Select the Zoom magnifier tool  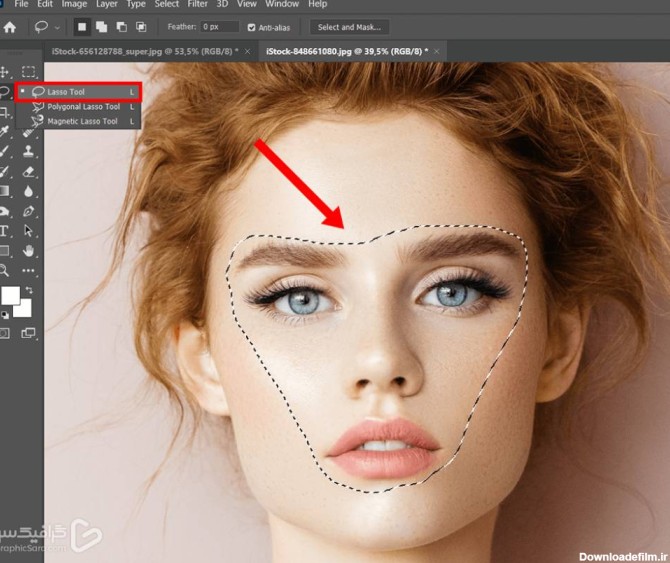click(5, 270)
